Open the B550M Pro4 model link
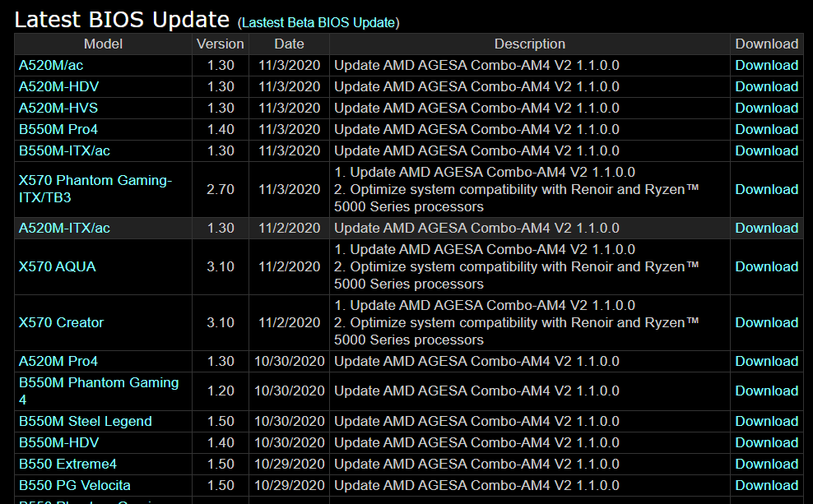 (x=58, y=129)
